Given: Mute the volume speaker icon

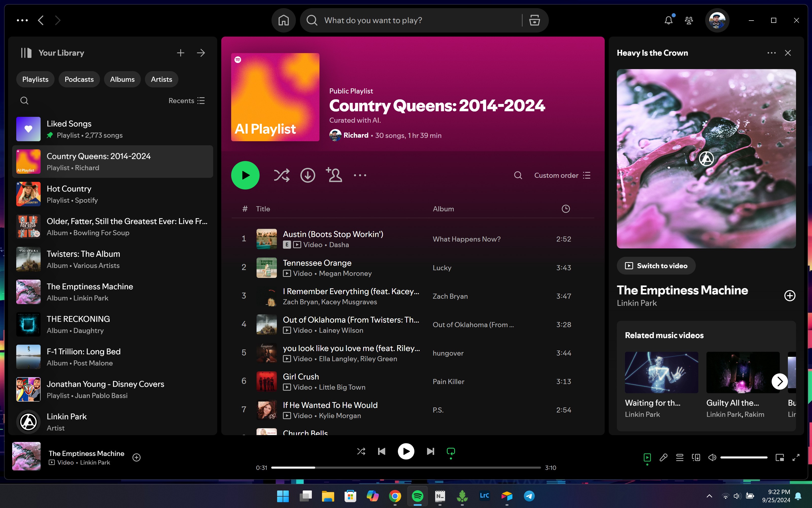Looking at the screenshot, I should pos(712,457).
